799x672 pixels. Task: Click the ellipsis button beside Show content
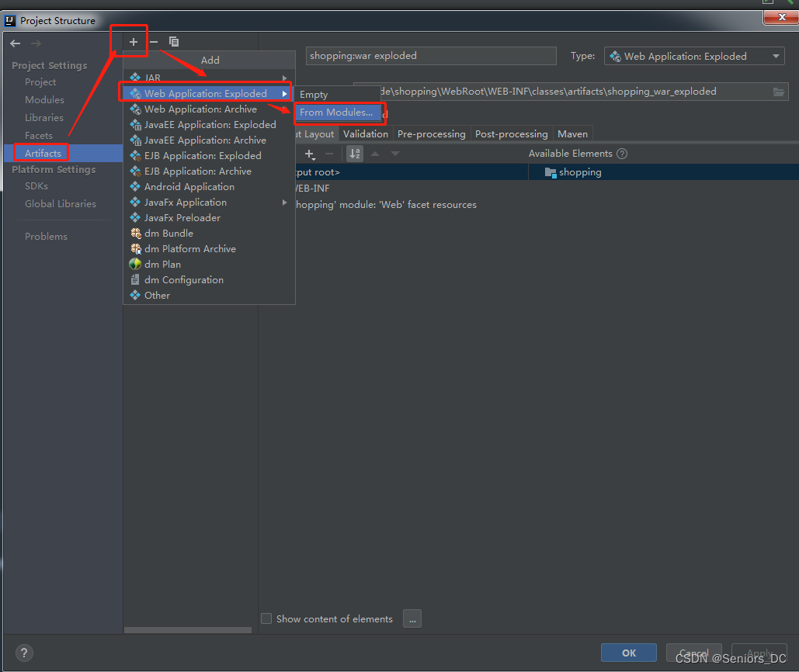[x=412, y=618]
